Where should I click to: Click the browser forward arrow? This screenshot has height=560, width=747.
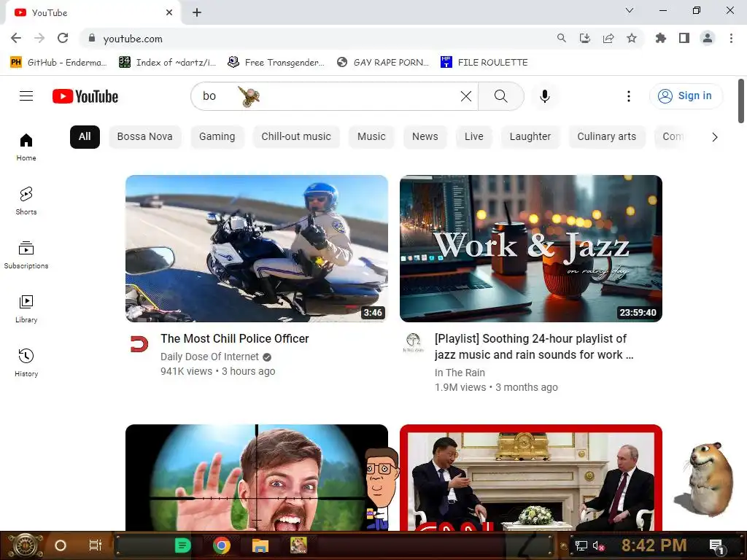click(x=39, y=38)
